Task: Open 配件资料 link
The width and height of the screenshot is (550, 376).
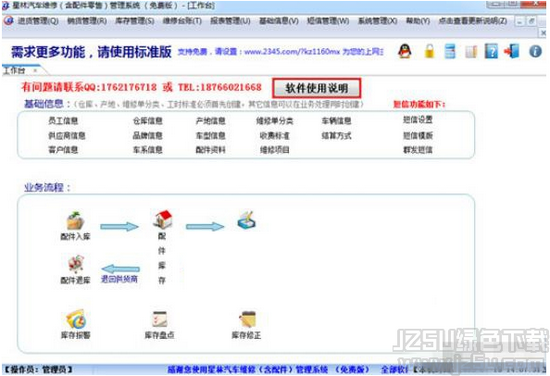Action: pos(210,150)
